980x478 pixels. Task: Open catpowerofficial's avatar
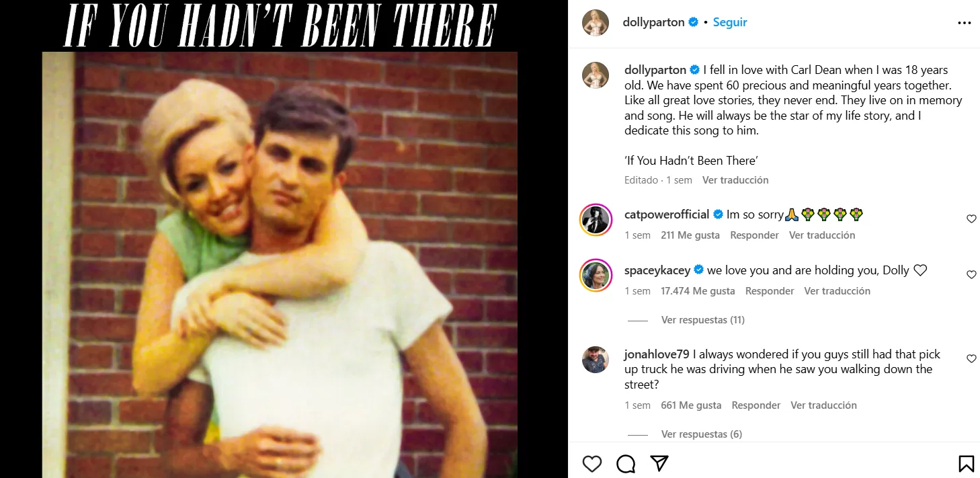click(x=596, y=219)
